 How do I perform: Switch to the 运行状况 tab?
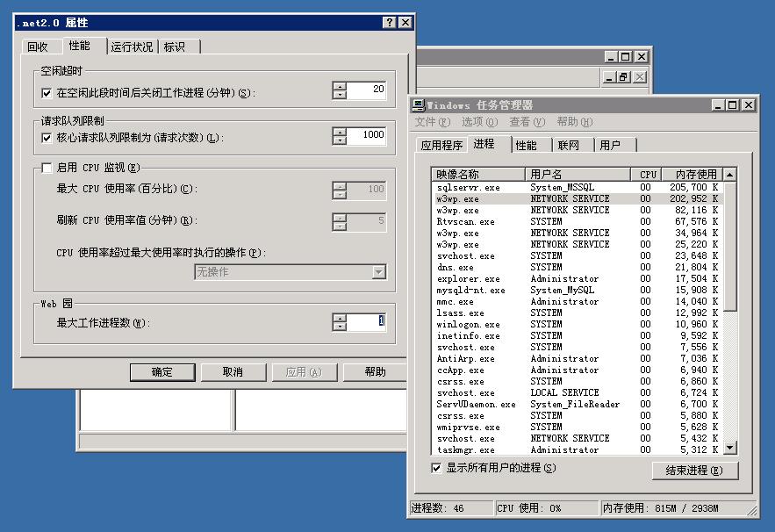[132, 47]
